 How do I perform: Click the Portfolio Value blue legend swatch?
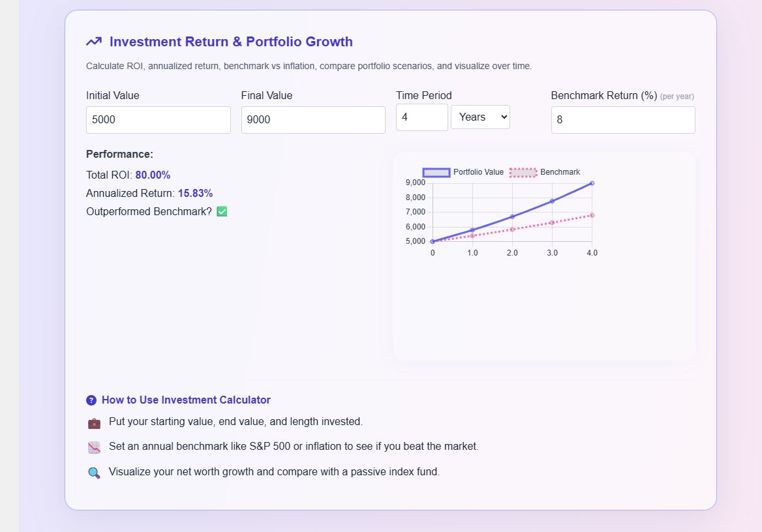coord(436,172)
